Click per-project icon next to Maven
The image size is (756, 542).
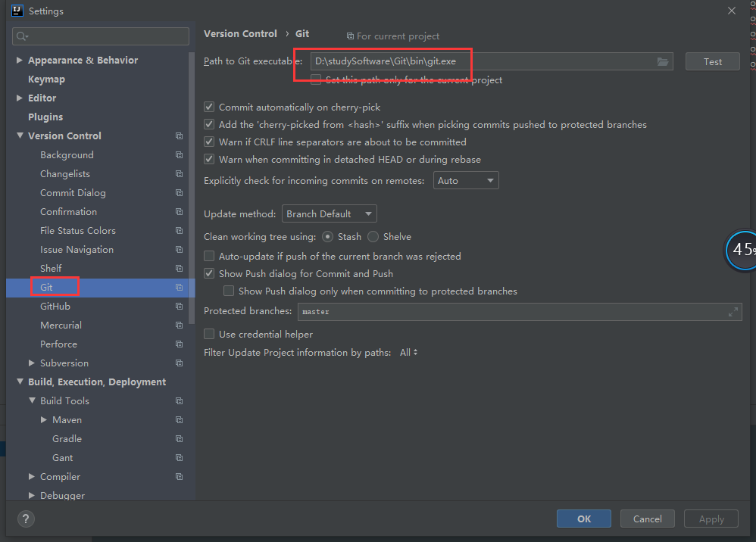179,419
